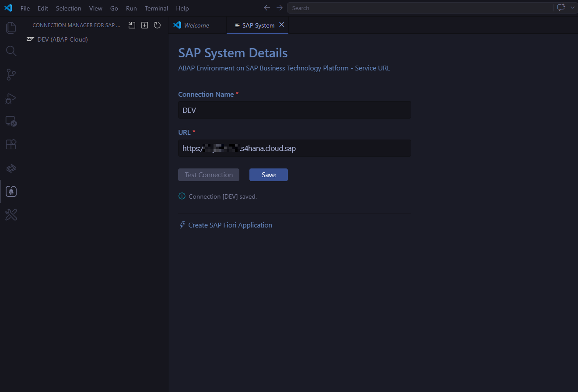Open the SAP Fiori activity bar icon
This screenshot has height=392, width=578.
click(11, 168)
